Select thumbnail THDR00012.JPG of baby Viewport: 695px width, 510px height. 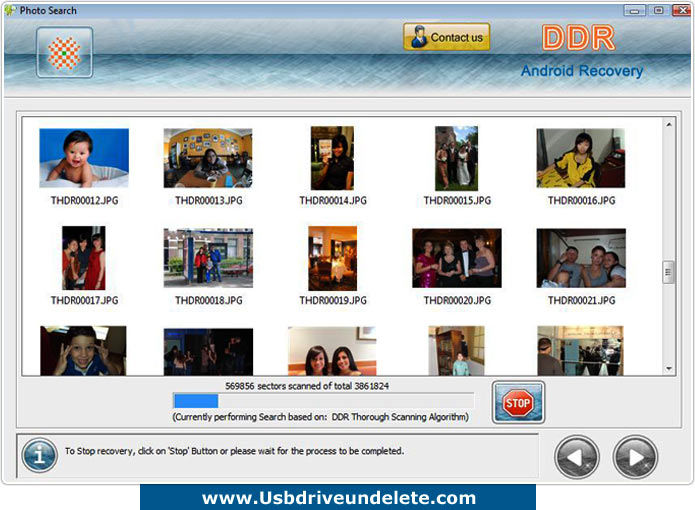pyautogui.click(x=84, y=158)
